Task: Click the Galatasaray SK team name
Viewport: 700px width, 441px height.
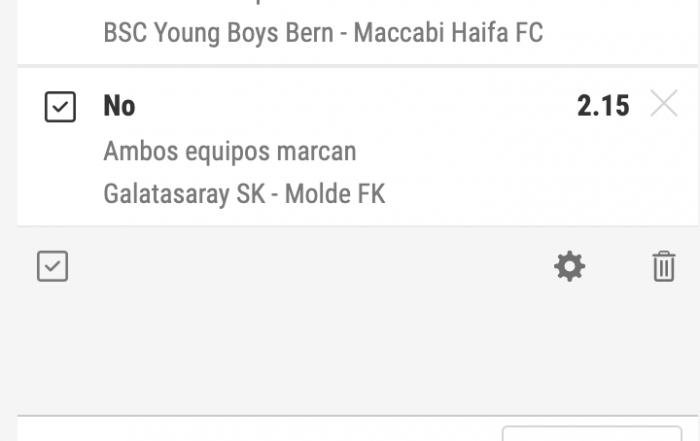Action: (184, 192)
